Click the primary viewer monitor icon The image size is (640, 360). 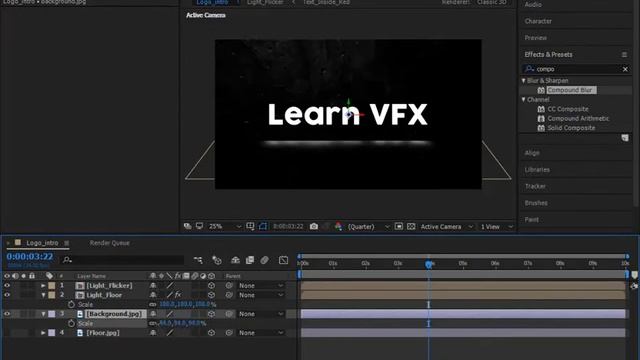point(199,226)
